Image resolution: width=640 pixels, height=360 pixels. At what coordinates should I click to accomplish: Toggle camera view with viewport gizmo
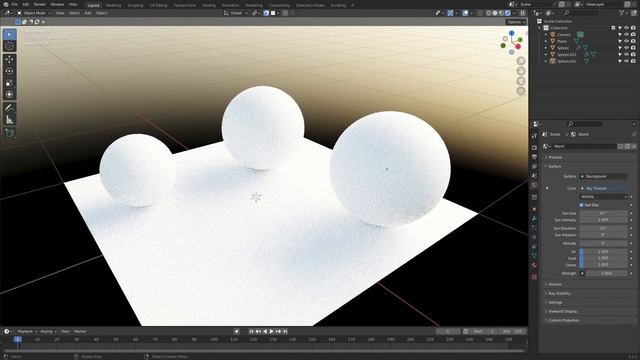pyautogui.click(x=521, y=81)
